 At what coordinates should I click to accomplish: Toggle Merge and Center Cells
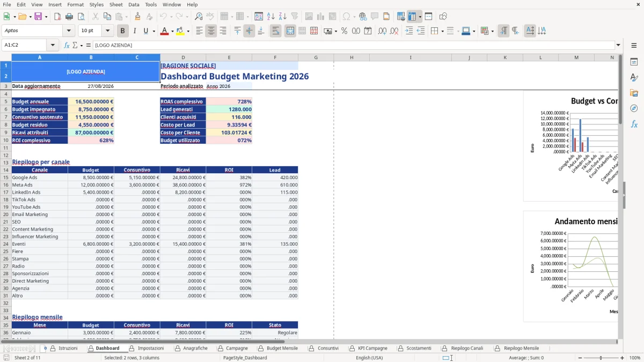point(290,31)
